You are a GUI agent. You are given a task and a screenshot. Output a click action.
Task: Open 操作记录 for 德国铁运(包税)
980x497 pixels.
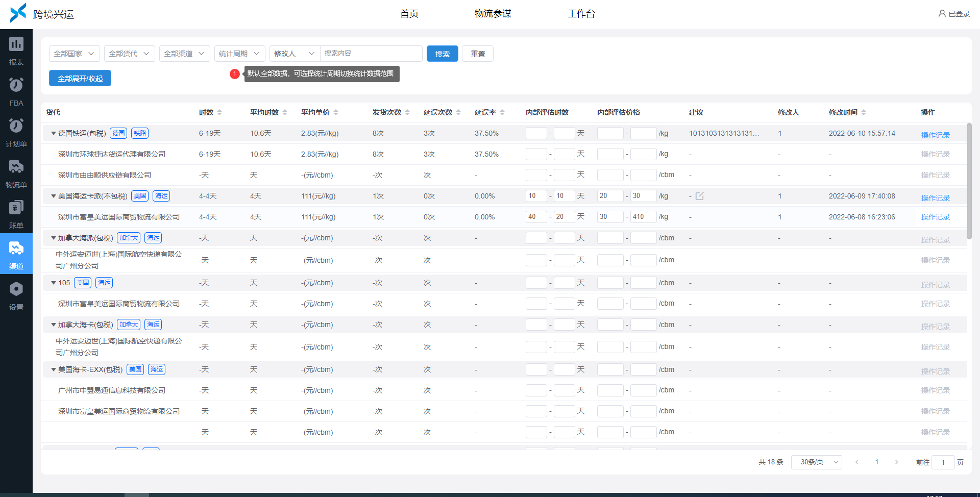click(935, 135)
